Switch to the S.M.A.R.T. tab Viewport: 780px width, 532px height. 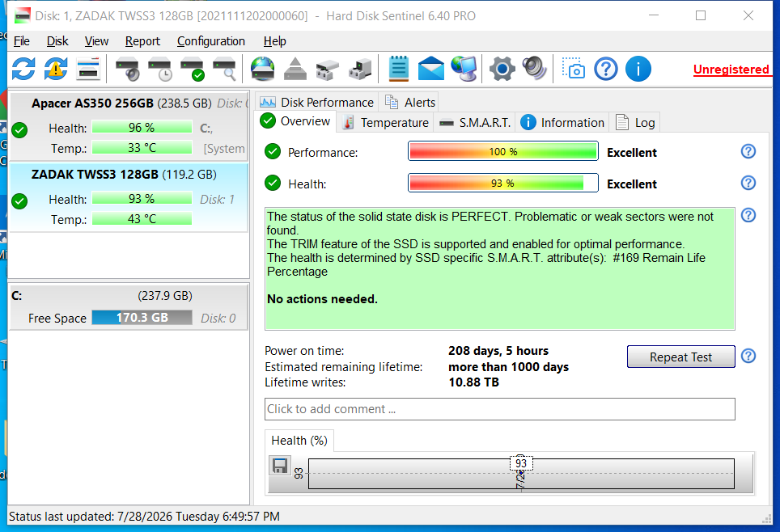pos(475,122)
